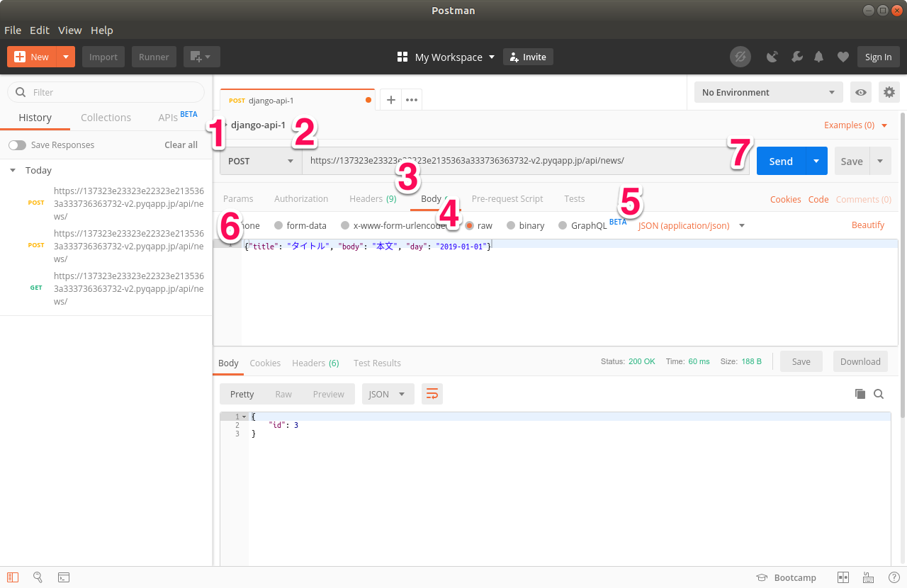The height and width of the screenshot is (588, 907).
Task: Open manage environments gear icon
Action: coord(889,92)
